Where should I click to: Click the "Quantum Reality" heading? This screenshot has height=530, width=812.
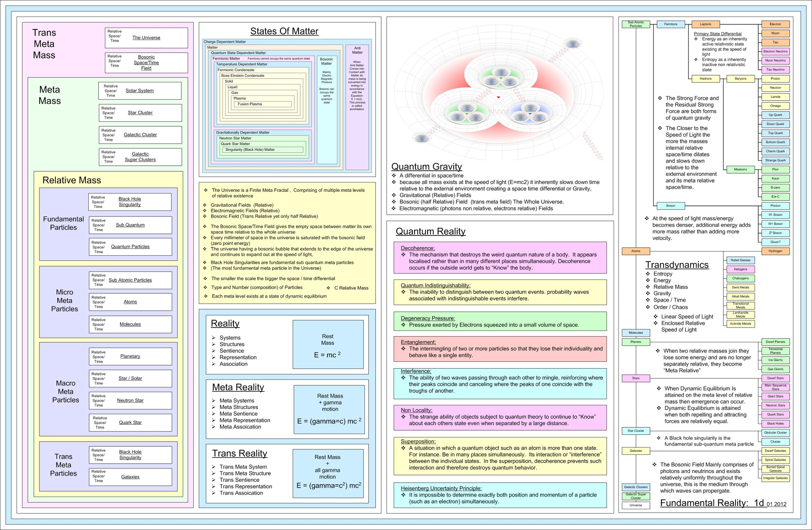pyautogui.click(x=431, y=232)
